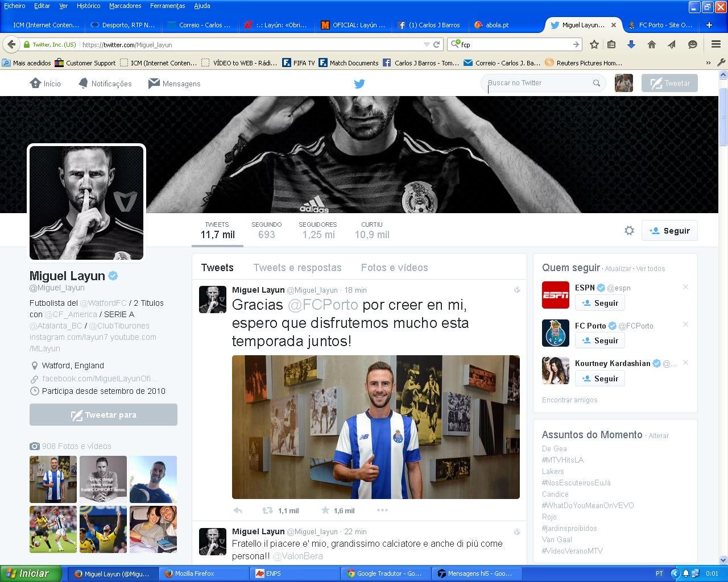Bookmark this page with the star icon
728x582 pixels.
pos(594,44)
